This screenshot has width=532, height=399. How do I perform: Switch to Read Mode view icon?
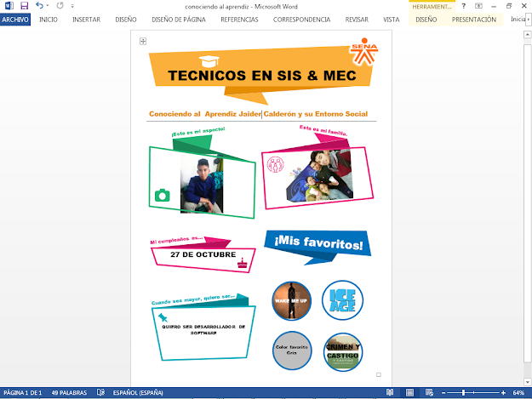(x=390, y=392)
